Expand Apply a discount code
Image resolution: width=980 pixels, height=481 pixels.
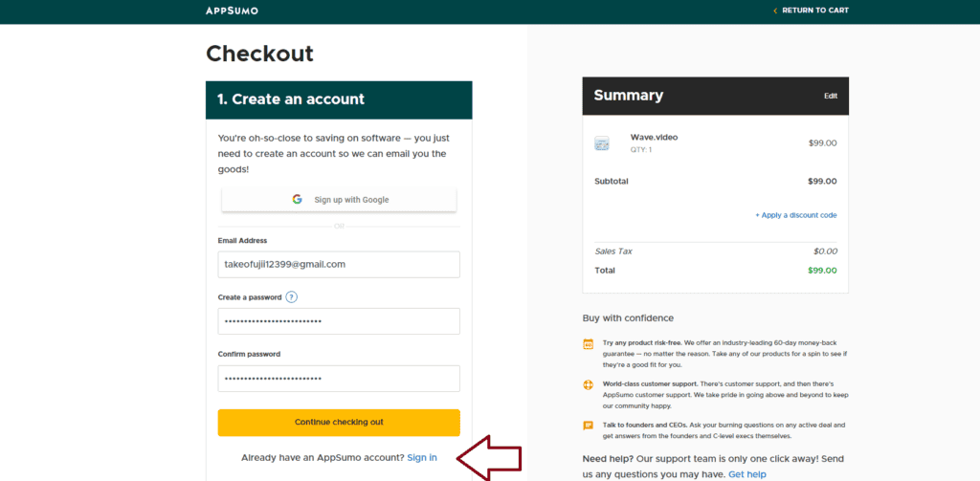[795, 215]
